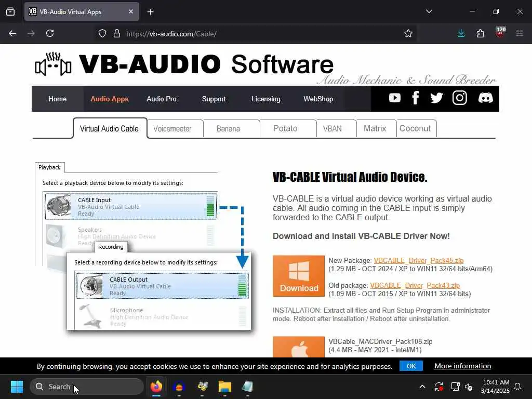
Task: Open the Twitter social icon
Action: [x=436, y=98]
